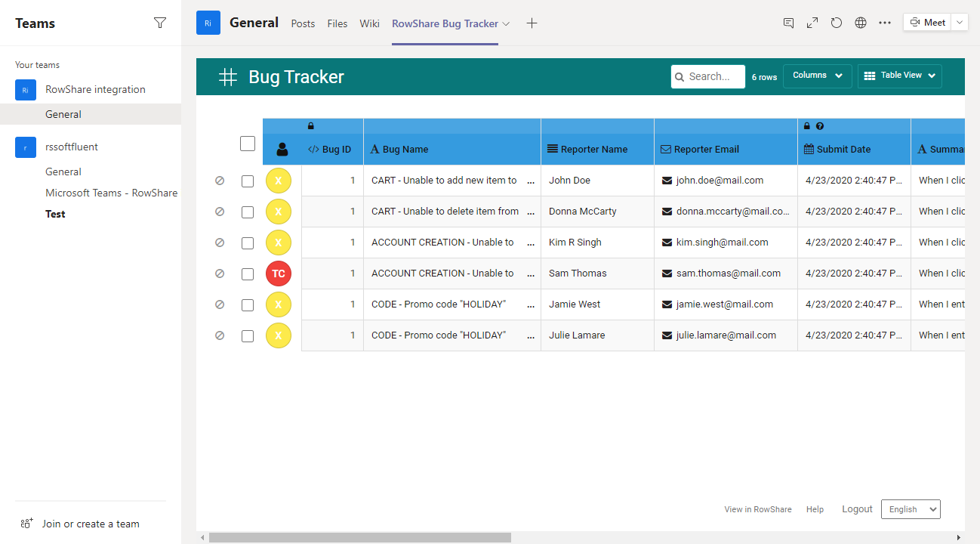Expand the tab to full screen
This screenshot has width=980, height=544.
point(812,23)
